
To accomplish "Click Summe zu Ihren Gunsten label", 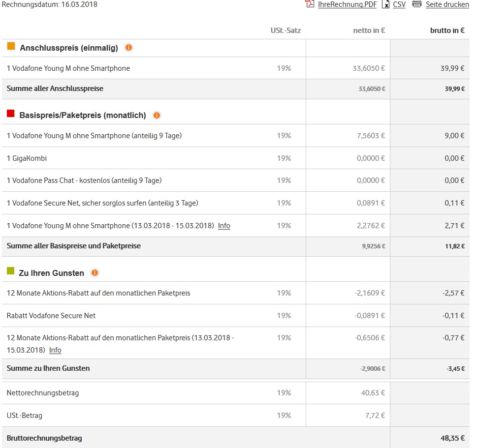I will pyautogui.click(x=48, y=368).
